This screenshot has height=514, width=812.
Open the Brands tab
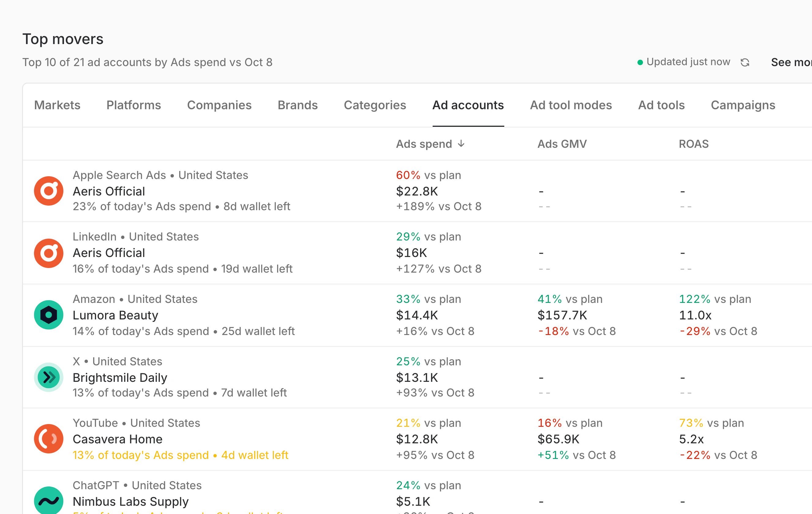297,105
